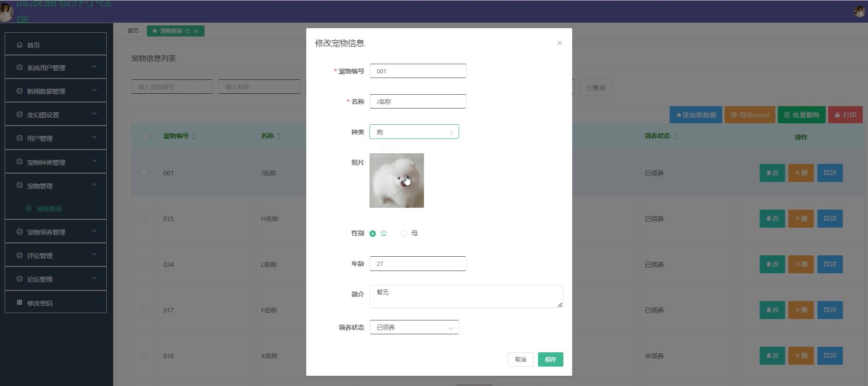Click the logo avatar at top left
This screenshot has width=868, height=386.
click(x=6, y=12)
